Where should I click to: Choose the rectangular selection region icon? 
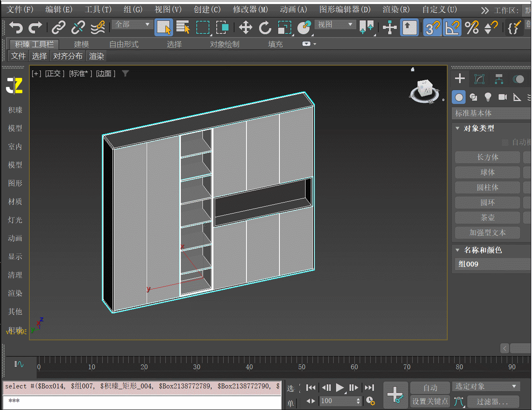203,28
